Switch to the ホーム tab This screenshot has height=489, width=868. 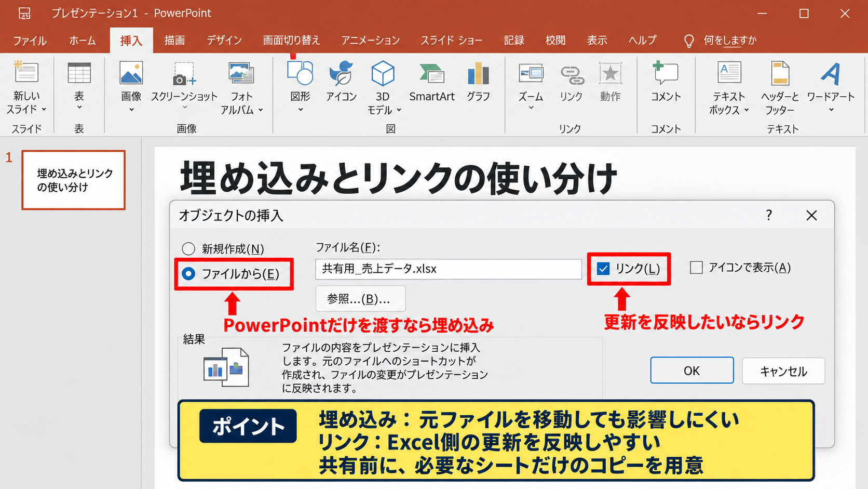pyautogui.click(x=83, y=41)
